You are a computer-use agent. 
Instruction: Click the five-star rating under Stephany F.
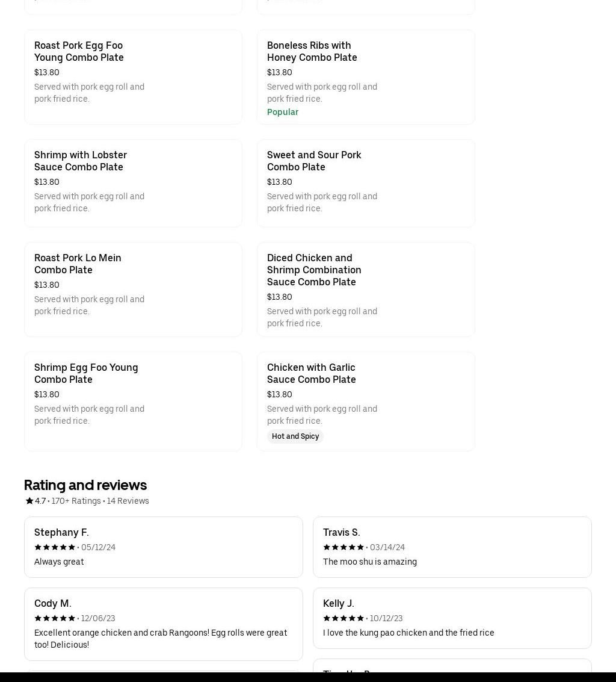click(55, 547)
